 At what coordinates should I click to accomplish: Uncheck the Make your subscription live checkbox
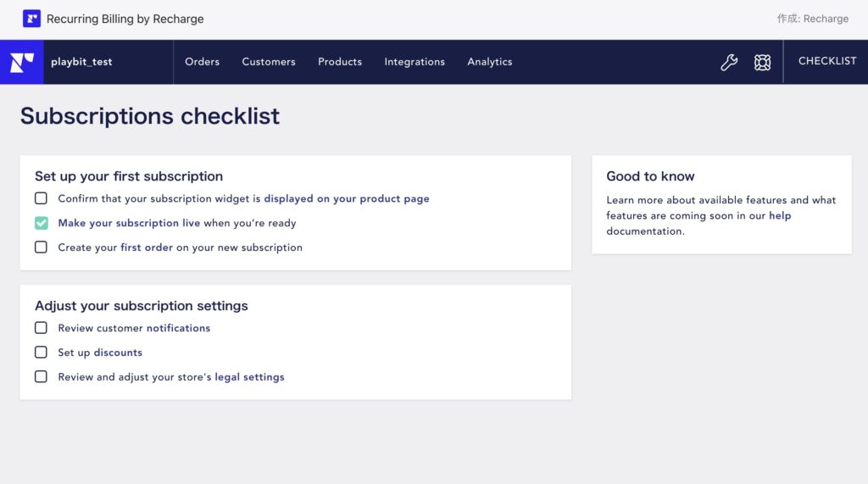(41, 223)
